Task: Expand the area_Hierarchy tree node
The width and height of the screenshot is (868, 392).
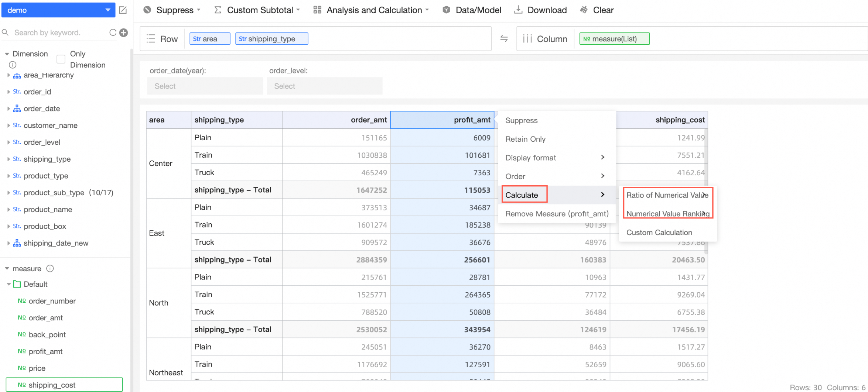Action: [8, 75]
